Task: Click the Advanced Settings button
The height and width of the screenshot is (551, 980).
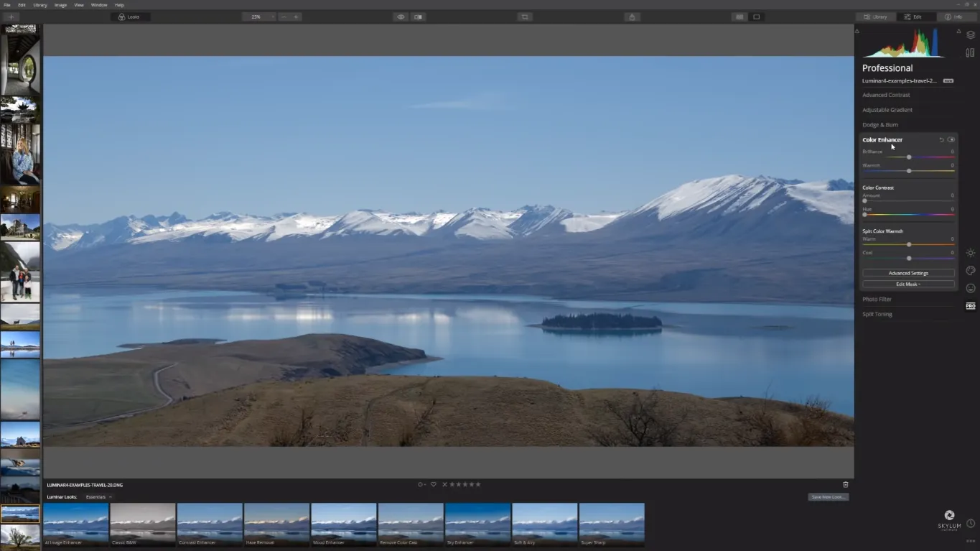Action: 908,273
